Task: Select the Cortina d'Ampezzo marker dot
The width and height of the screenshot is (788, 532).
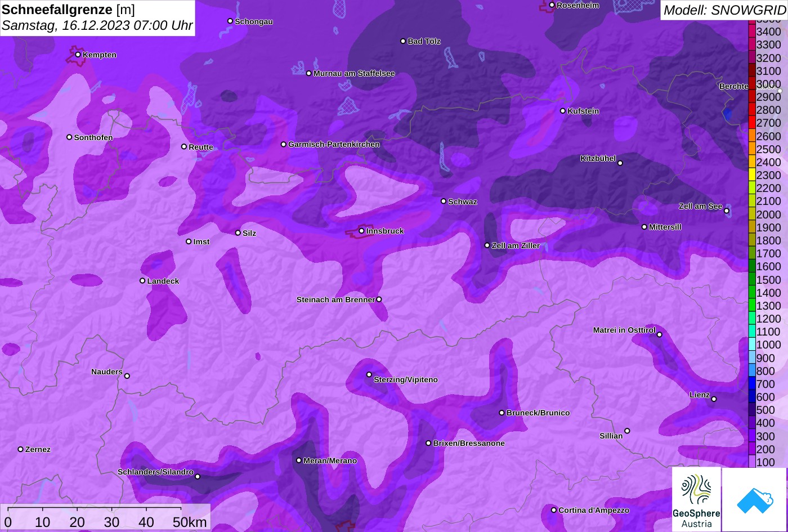Action: 554,510
